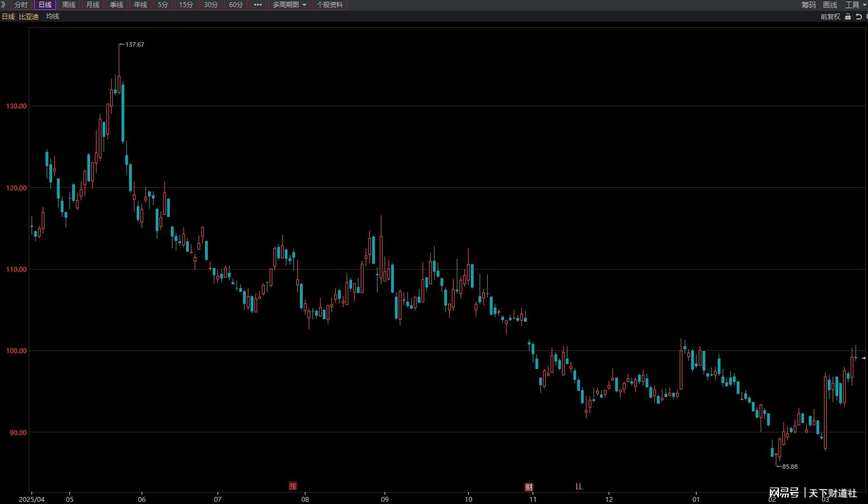Open the 个股资料 stock info page
The image size is (868, 504).
[330, 5]
